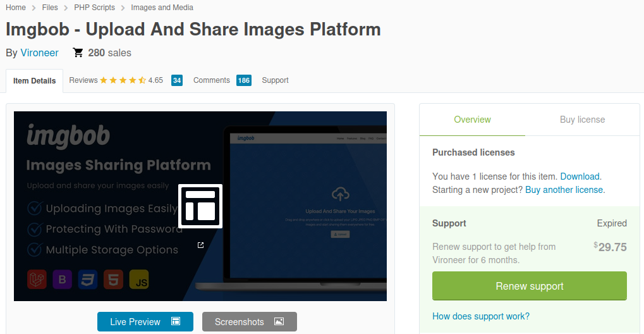This screenshot has width=644, height=334.
Task: Click the CSS3 logo icon in the banner
Action: [88, 280]
